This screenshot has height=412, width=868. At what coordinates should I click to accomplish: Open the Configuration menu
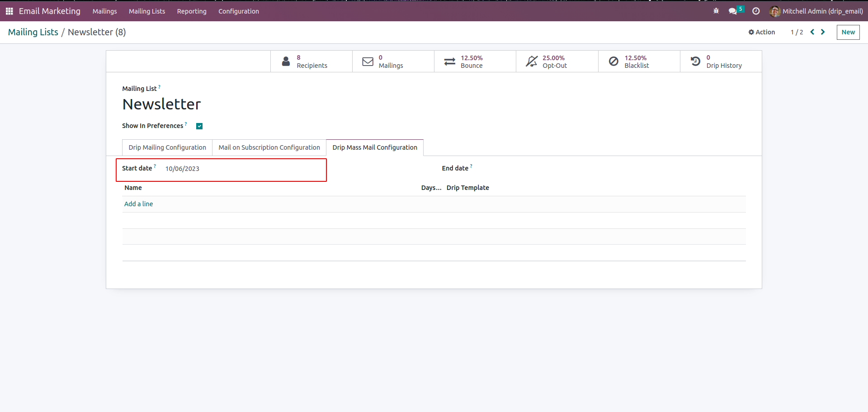click(x=239, y=11)
